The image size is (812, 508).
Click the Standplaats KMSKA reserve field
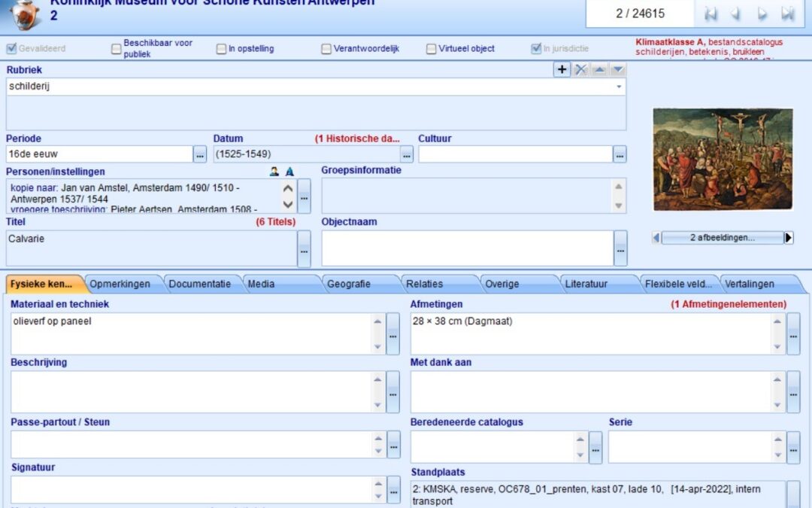(x=598, y=494)
